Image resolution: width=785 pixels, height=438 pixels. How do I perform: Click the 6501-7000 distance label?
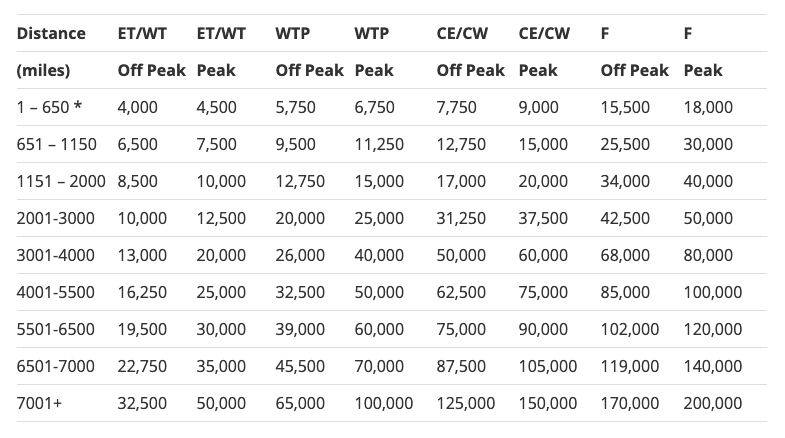pyautogui.click(x=56, y=366)
